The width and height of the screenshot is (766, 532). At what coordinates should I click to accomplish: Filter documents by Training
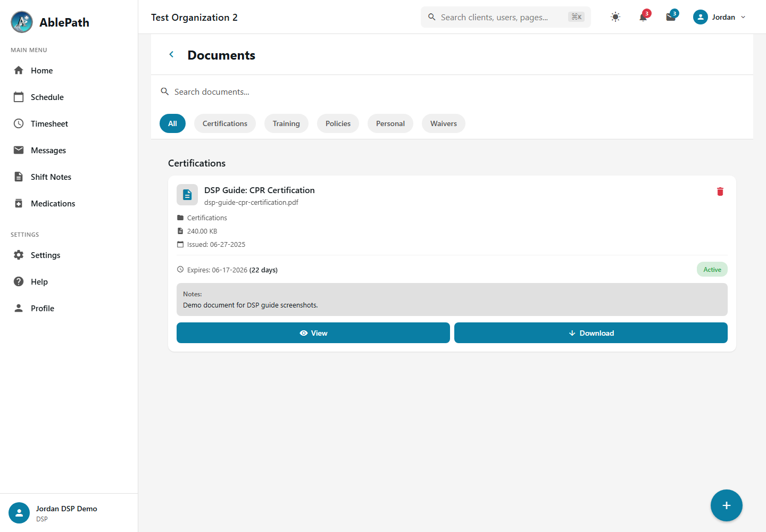(x=286, y=123)
